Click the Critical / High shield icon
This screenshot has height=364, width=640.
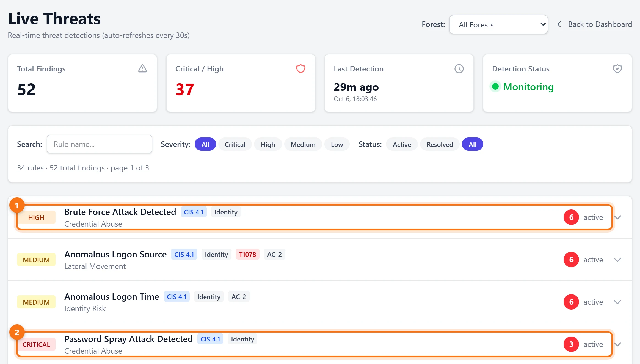(301, 68)
